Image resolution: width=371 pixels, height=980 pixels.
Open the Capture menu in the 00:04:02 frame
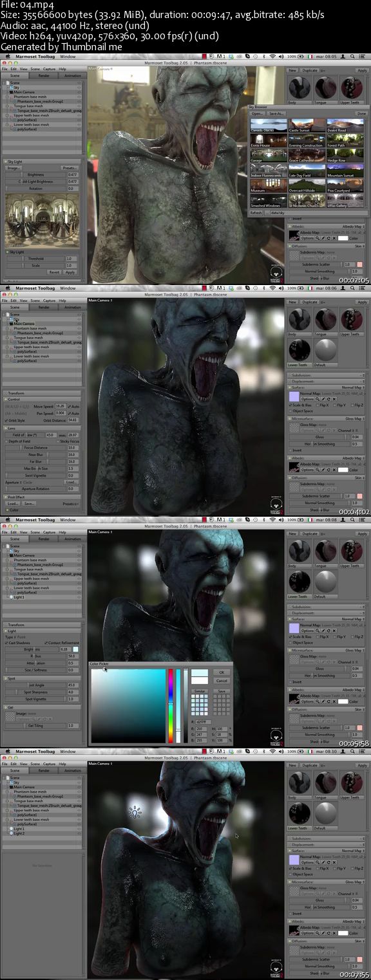49,300
